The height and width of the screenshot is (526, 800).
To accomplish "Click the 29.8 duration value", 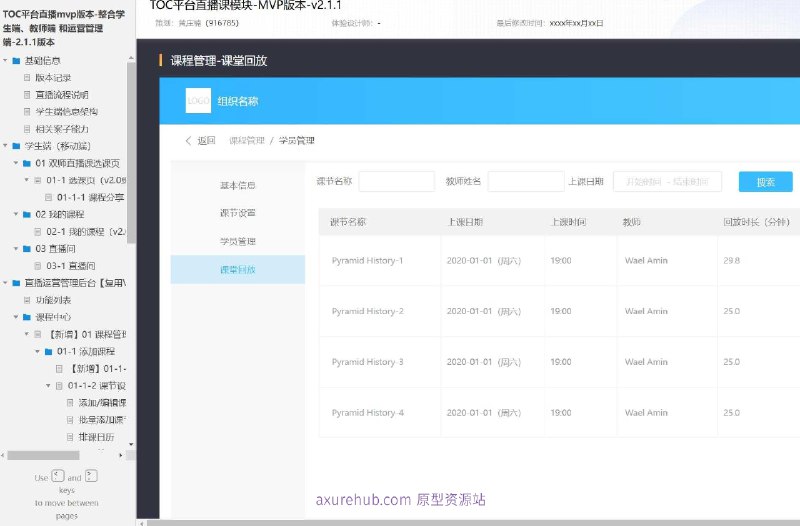I will coord(731,260).
